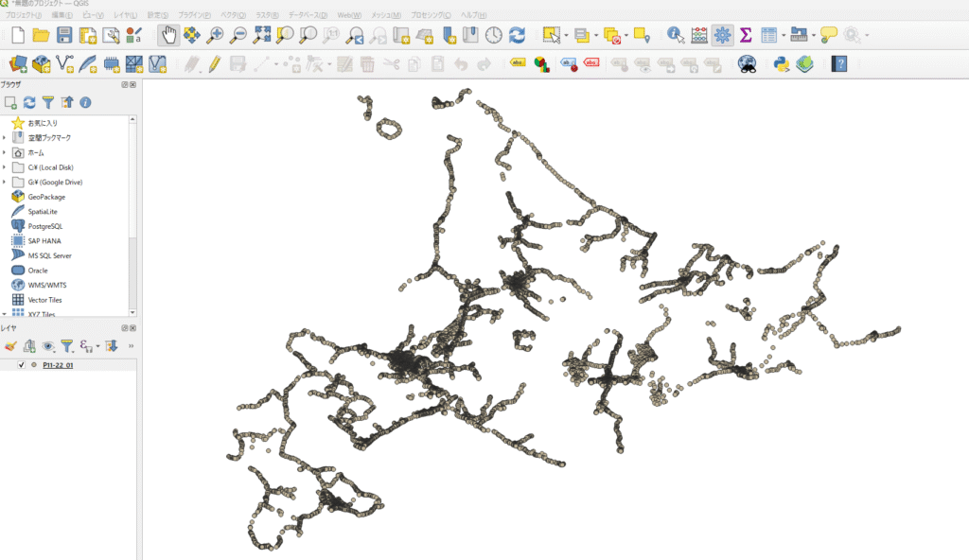Open the プロジェクト menu
Image resolution: width=969 pixels, height=560 pixels.
pos(24,15)
